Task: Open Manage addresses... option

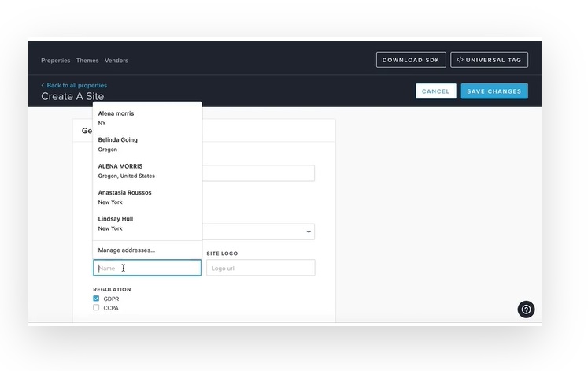Action: point(147,250)
